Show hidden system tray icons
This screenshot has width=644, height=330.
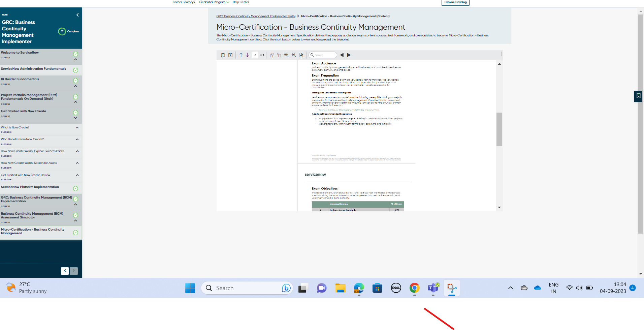511,288
